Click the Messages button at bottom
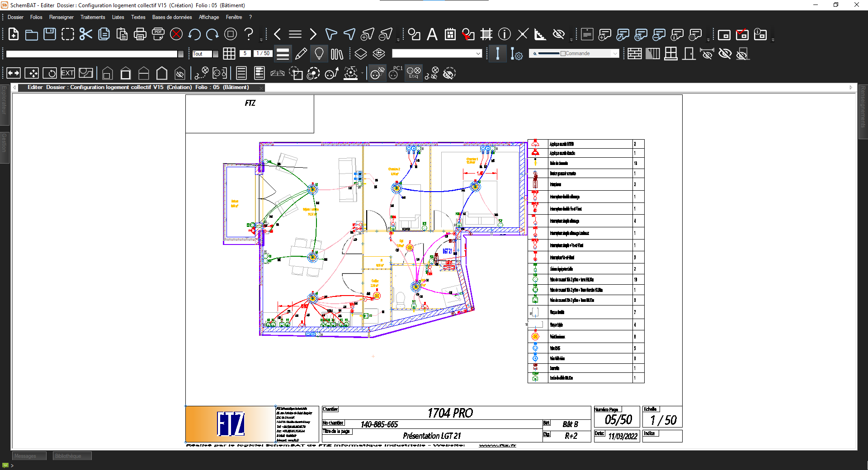This screenshot has height=470, width=868. point(29,456)
